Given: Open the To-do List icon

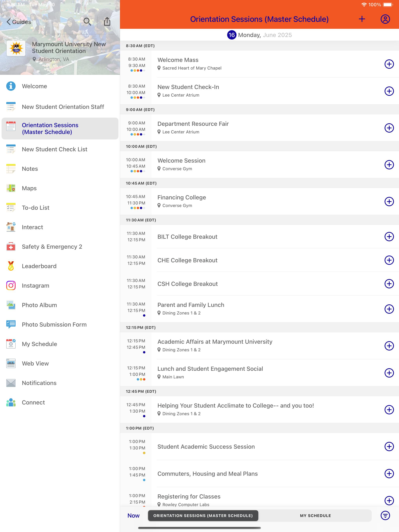Looking at the screenshot, I should tap(11, 208).
